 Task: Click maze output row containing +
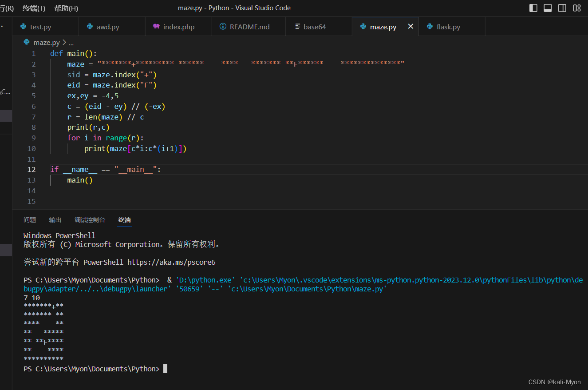[x=43, y=306]
